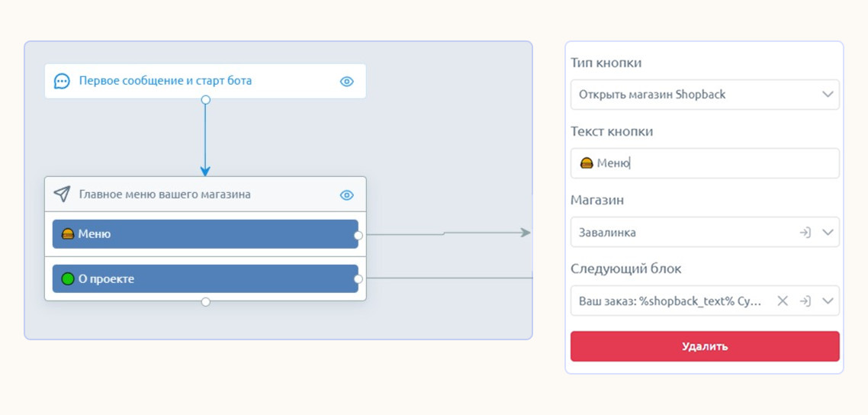Open the Магазин dropdown chevron
Screen dimensions: 868x415
[828, 233]
